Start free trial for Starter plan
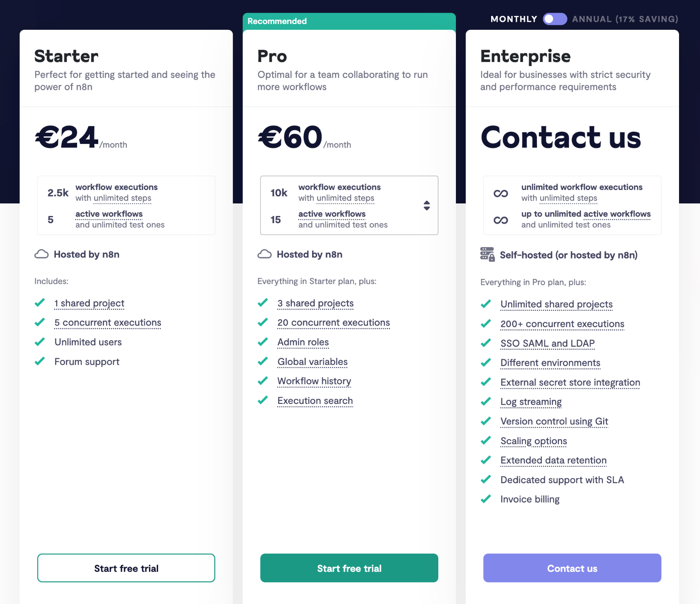Image resolution: width=700 pixels, height=604 pixels. point(126,568)
